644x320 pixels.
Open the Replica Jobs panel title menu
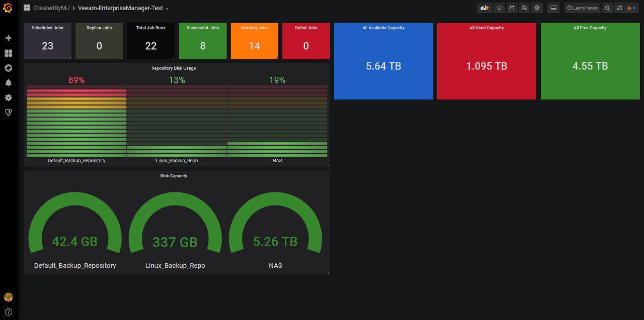(99, 28)
